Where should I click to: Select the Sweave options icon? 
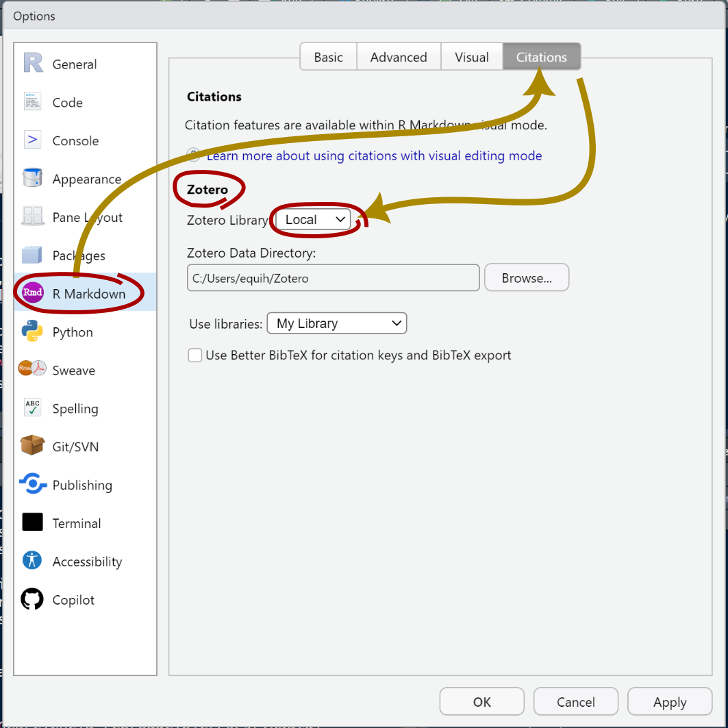[x=33, y=370]
